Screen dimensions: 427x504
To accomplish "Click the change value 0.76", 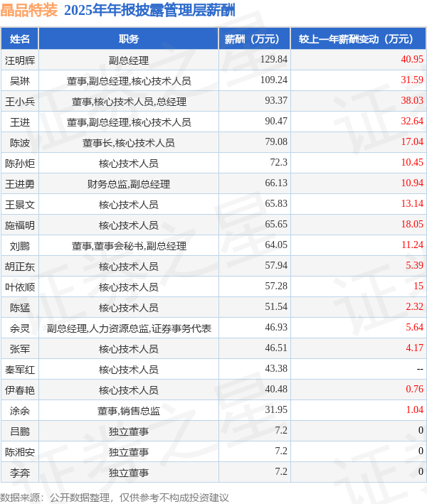I will point(414,389).
